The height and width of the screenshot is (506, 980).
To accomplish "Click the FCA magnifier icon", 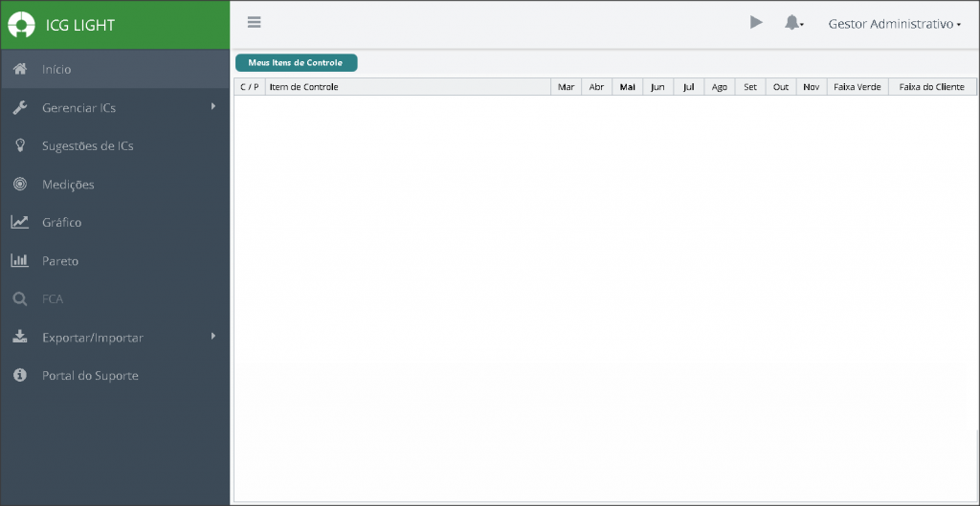I will (20, 299).
